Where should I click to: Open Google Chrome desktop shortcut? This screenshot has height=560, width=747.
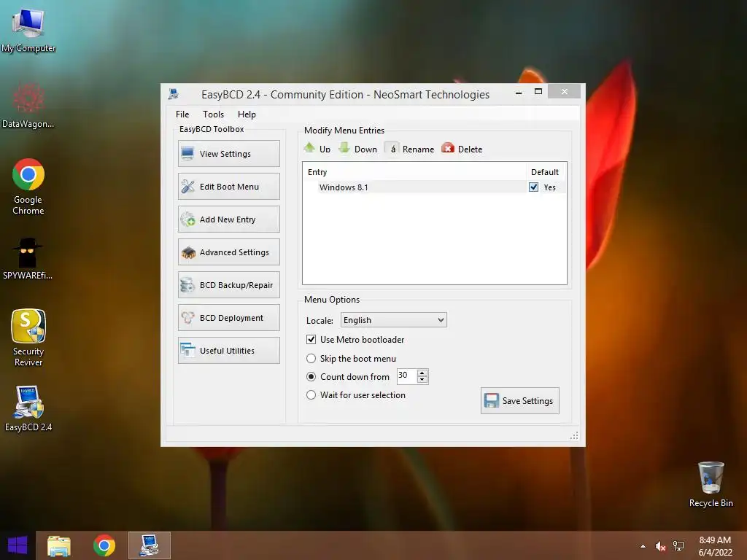[28, 186]
